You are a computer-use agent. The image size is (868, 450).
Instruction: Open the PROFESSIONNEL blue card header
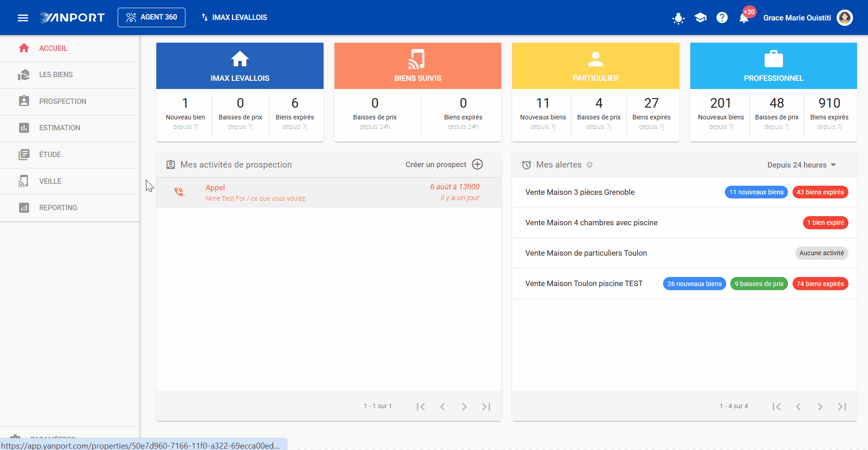click(773, 66)
